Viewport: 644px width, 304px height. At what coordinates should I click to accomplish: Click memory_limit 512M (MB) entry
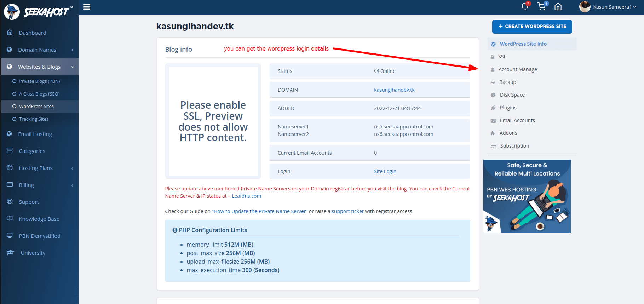(x=220, y=245)
